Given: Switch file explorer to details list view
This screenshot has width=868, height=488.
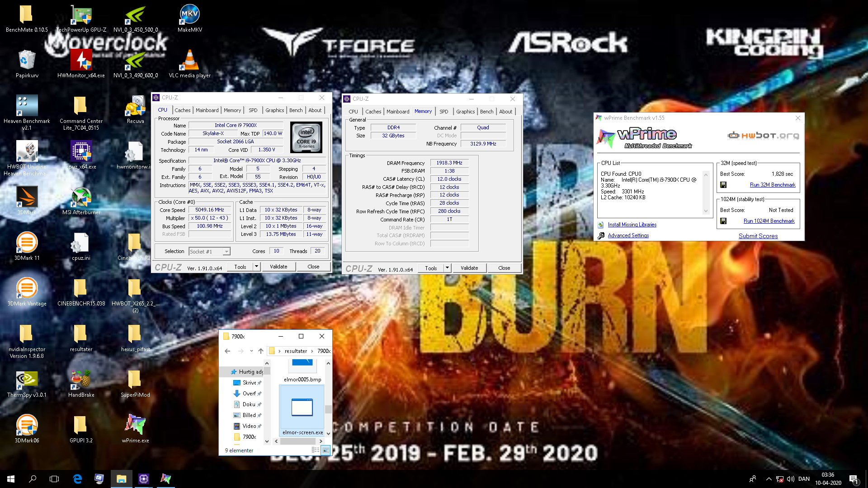Looking at the screenshot, I should pos(316,450).
